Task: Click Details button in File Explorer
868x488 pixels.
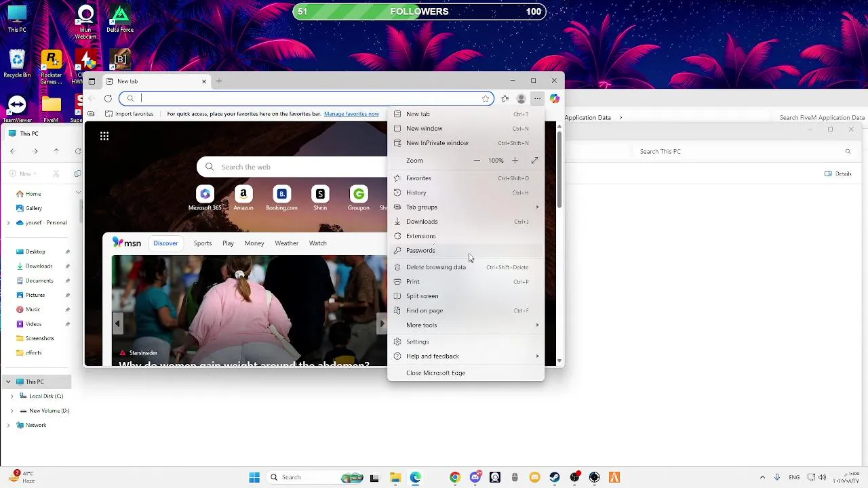Action: coord(838,174)
